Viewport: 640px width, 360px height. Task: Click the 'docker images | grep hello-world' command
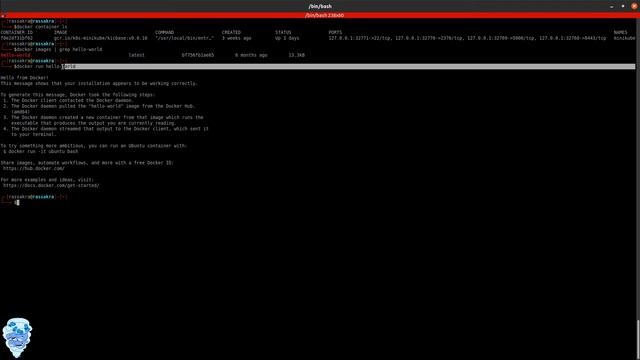pyautogui.click(x=59, y=49)
